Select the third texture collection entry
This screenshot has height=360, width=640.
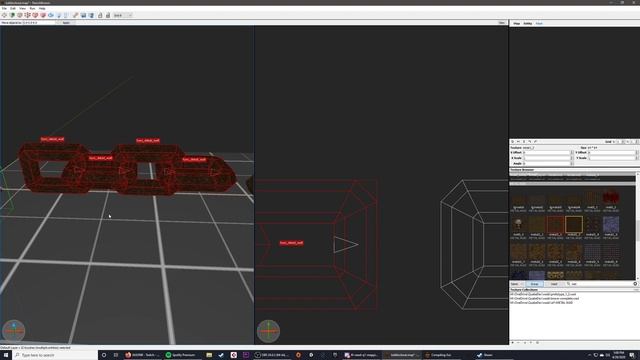(x=541, y=303)
